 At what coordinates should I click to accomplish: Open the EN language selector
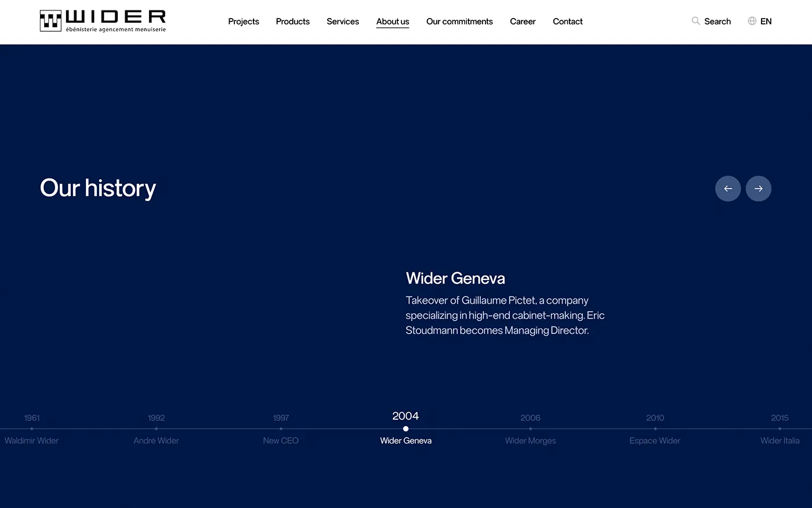[766, 21]
